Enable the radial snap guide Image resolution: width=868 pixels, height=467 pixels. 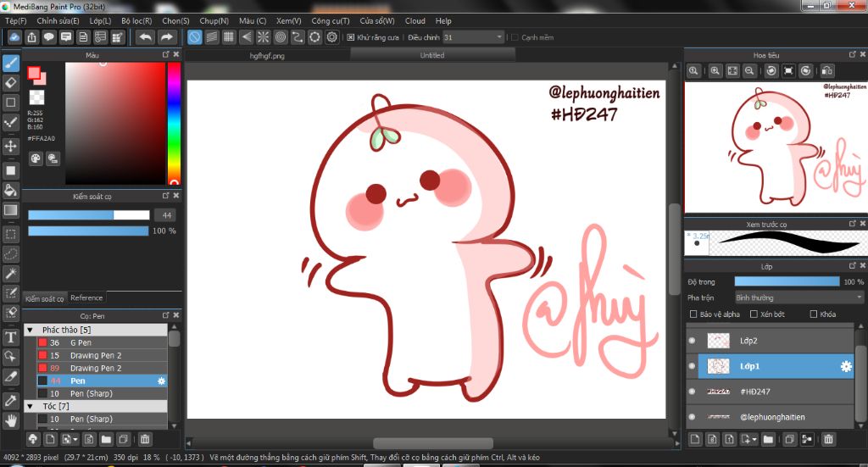coord(263,37)
